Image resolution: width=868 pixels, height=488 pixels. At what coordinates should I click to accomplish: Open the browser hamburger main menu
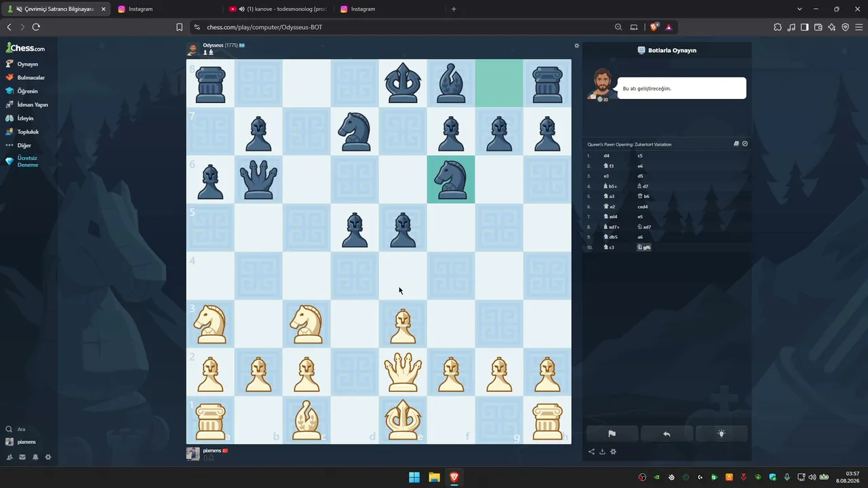click(859, 27)
